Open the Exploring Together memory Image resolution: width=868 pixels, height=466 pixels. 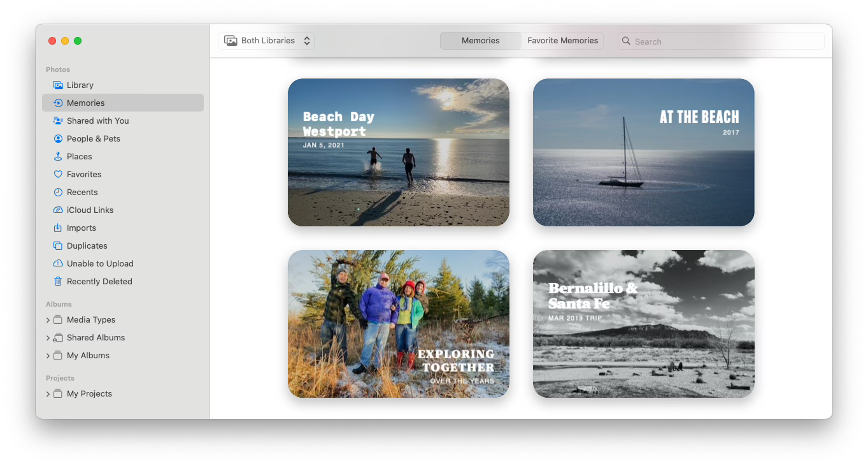(399, 324)
